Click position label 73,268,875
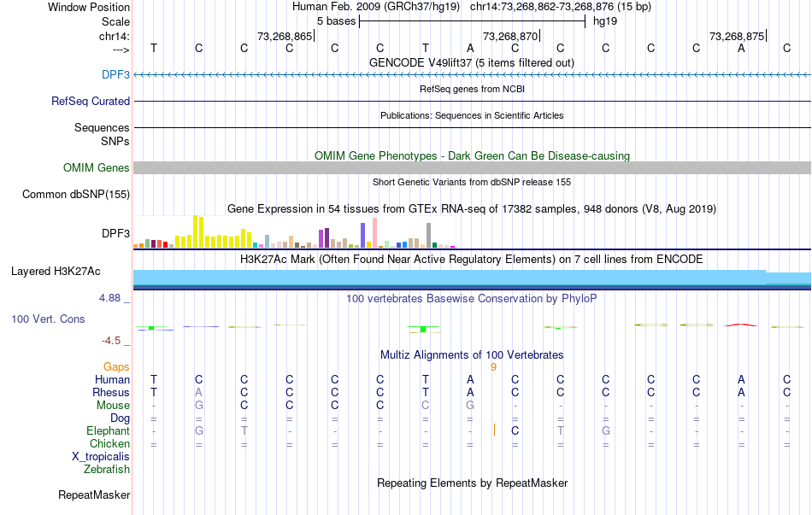This screenshot has width=812, height=515. point(737,36)
